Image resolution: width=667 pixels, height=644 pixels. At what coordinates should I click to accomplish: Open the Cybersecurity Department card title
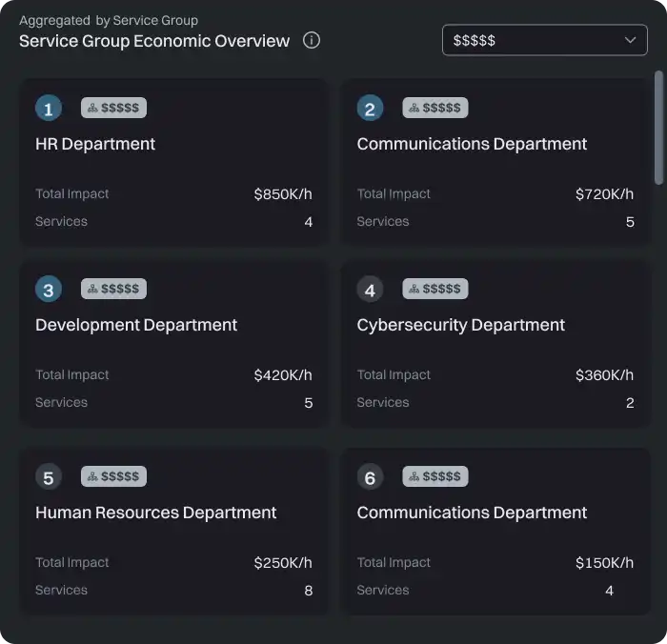tap(460, 326)
